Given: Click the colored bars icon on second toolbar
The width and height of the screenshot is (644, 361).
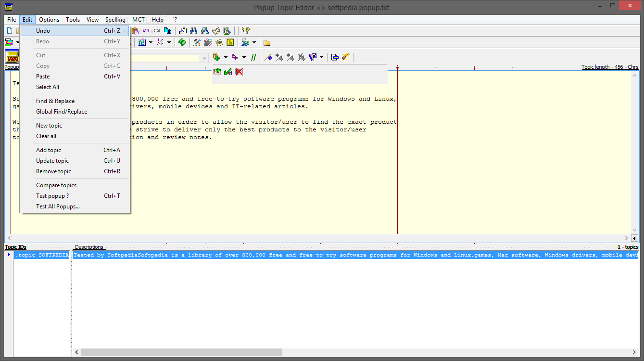Looking at the screenshot, I should pyautogui.click(x=9, y=42).
